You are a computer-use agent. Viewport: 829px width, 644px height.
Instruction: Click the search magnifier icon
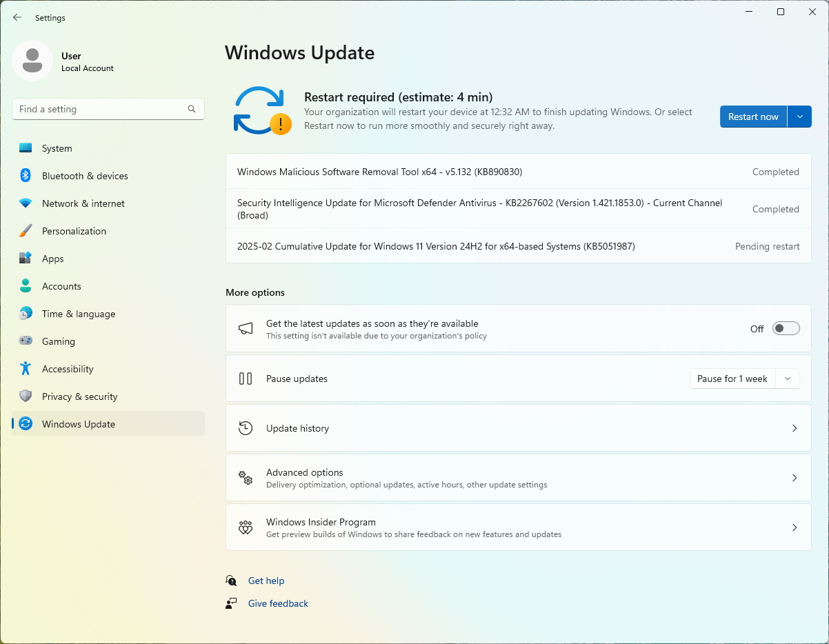[192, 109]
